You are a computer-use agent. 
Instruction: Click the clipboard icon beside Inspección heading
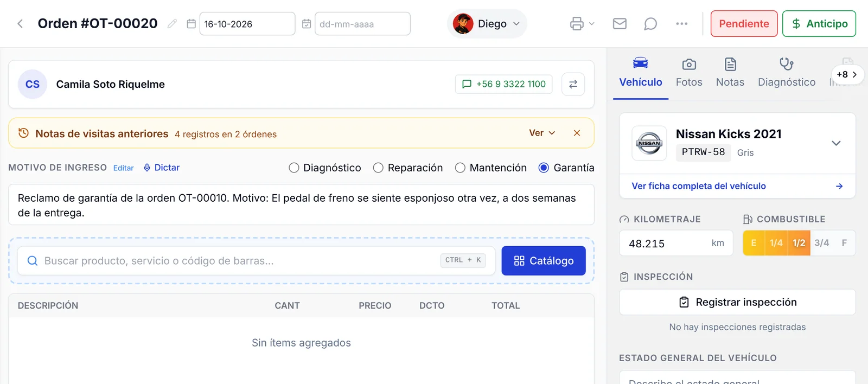pos(624,277)
